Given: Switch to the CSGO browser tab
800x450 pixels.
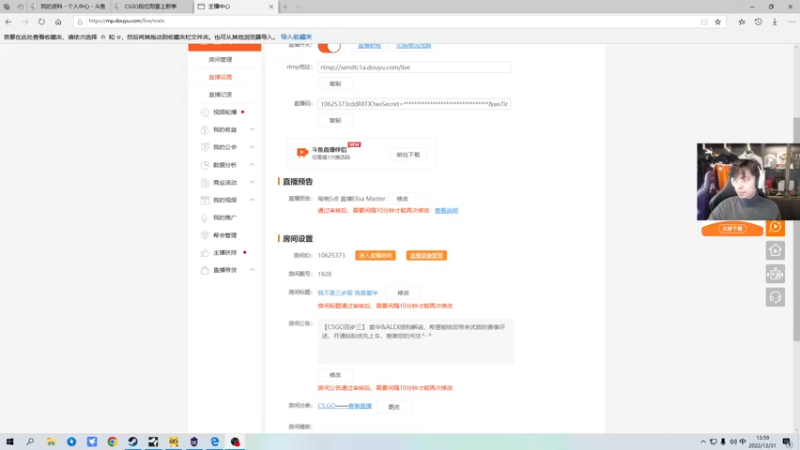Looking at the screenshot, I should 152,7.
